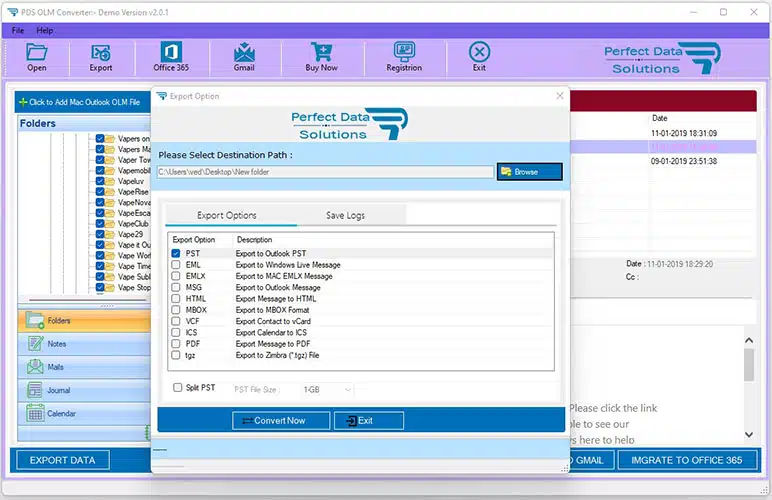Click the Buy Now cart icon
Viewport: 772px width, 500px height.
click(x=322, y=58)
